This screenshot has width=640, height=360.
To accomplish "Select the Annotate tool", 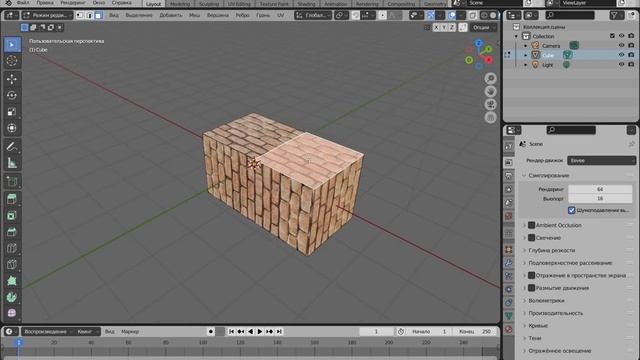I will click(x=12, y=146).
